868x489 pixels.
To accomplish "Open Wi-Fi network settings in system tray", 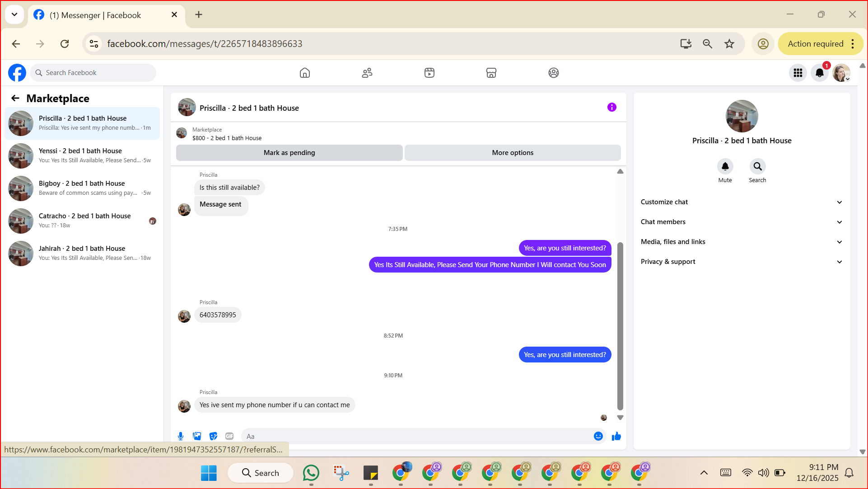I will (747, 473).
